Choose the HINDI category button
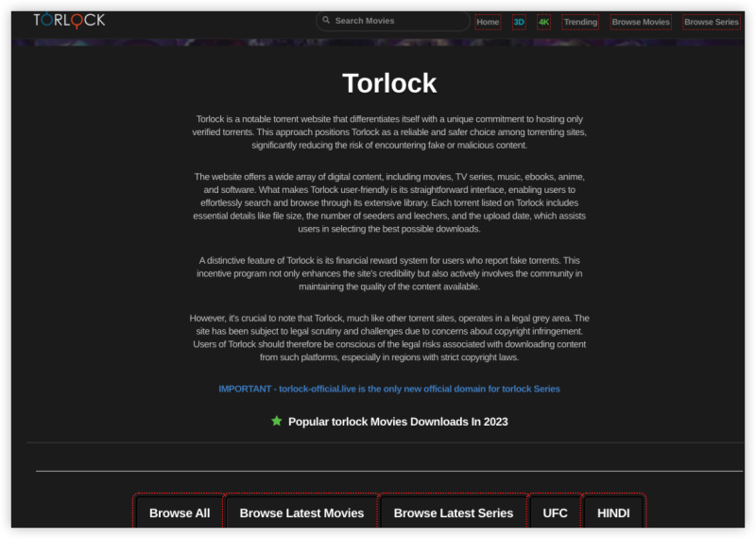Viewport: 756px width, 539px height. click(x=613, y=513)
